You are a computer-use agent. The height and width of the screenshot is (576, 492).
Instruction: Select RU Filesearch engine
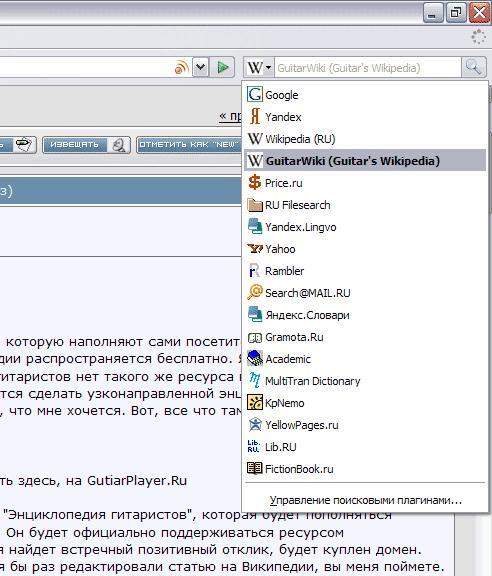pos(365,205)
